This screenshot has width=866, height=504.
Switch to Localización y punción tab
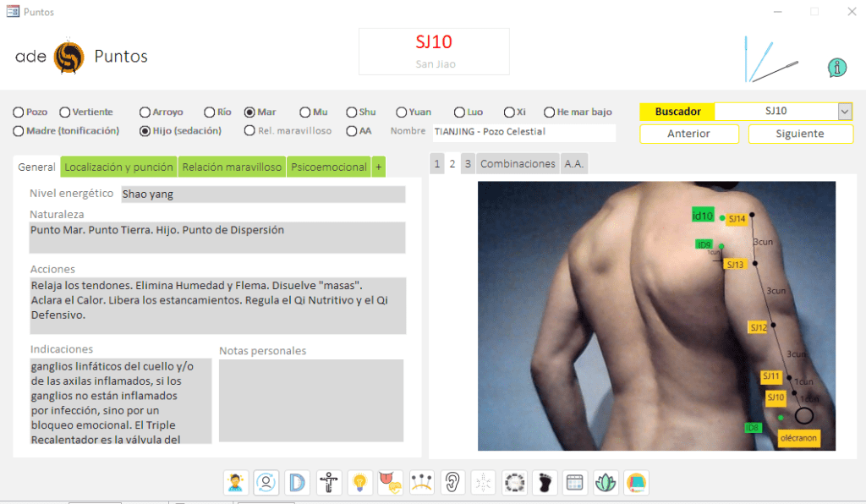[118, 167]
